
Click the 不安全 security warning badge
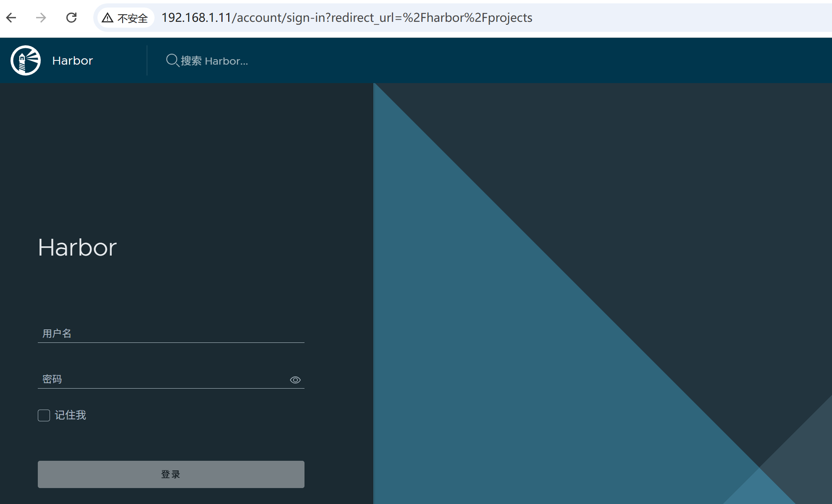125,18
